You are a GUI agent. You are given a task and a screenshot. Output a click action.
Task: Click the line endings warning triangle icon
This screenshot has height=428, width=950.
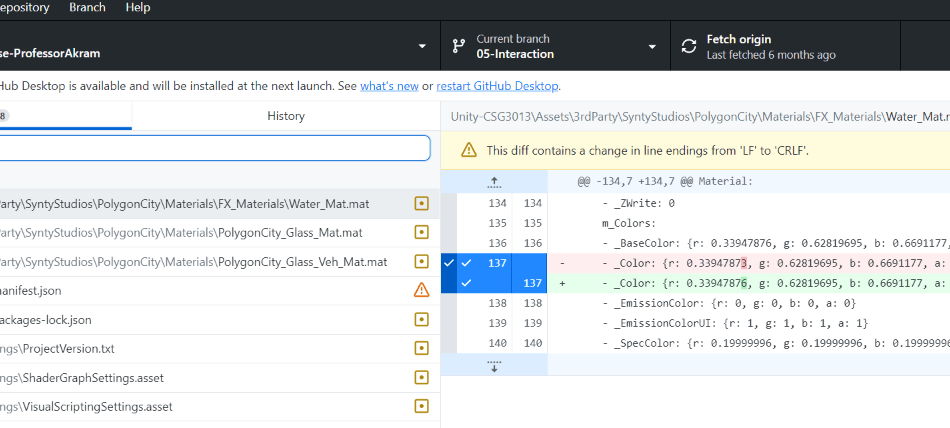pyautogui.click(x=468, y=150)
